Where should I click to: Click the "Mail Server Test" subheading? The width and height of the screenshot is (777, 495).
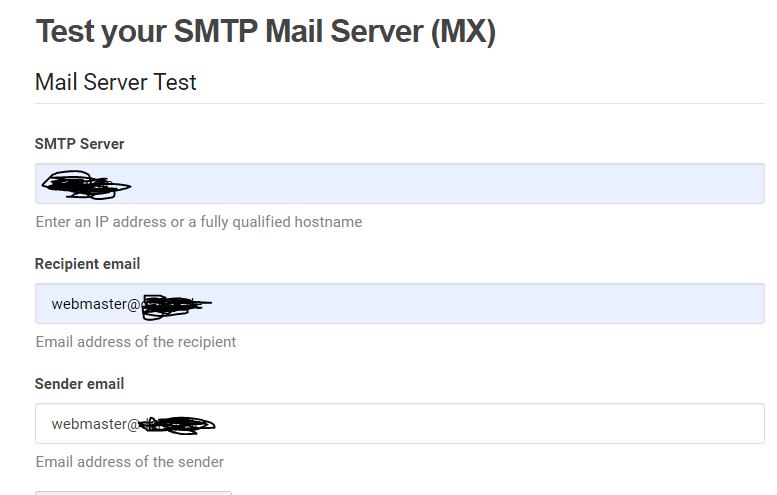click(116, 82)
